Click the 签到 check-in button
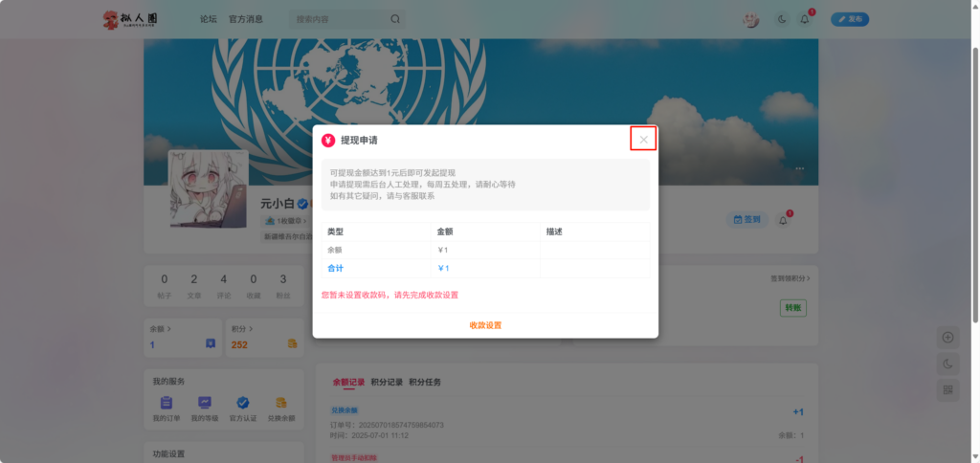The image size is (980, 463). coord(747,219)
